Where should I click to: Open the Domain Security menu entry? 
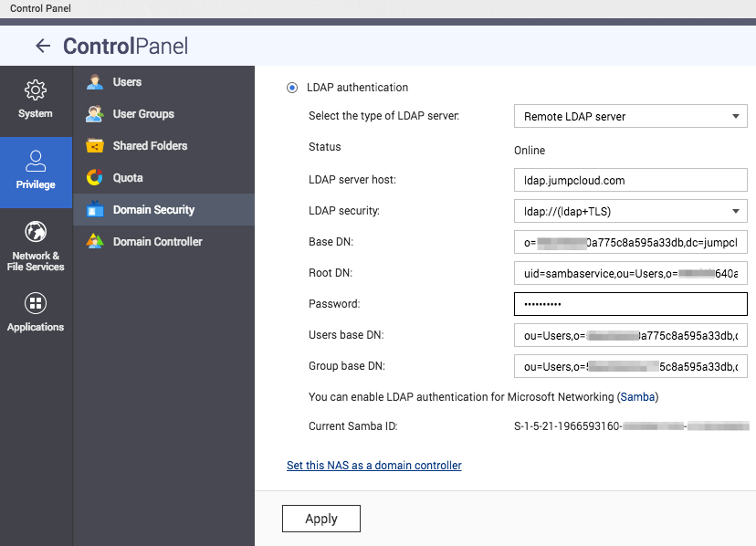point(164,209)
